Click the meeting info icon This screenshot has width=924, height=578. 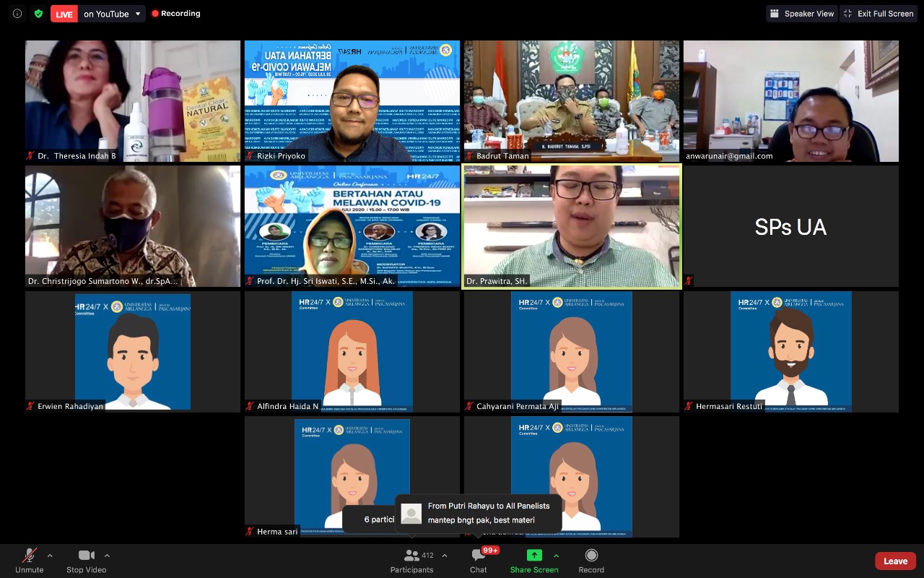click(17, 14)
